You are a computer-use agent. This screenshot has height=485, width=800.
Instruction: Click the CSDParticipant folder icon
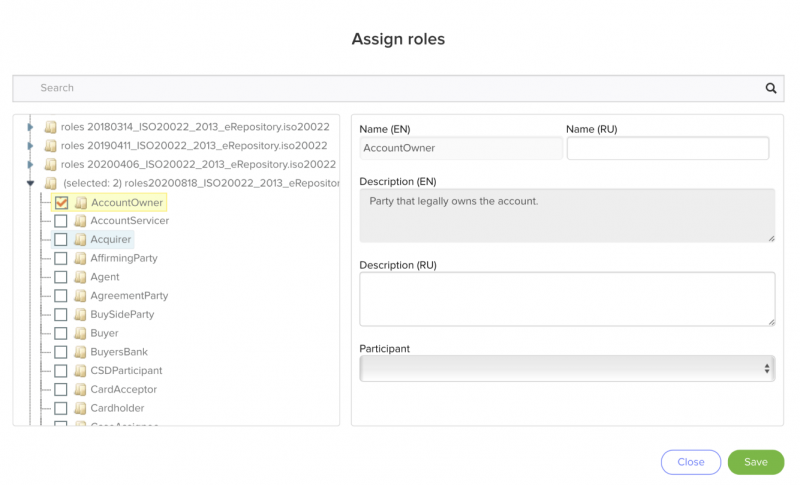[x=80, y=371]
